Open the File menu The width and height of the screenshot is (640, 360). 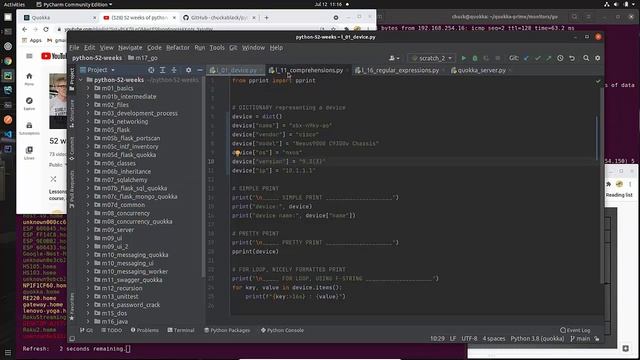pos(74,48)
